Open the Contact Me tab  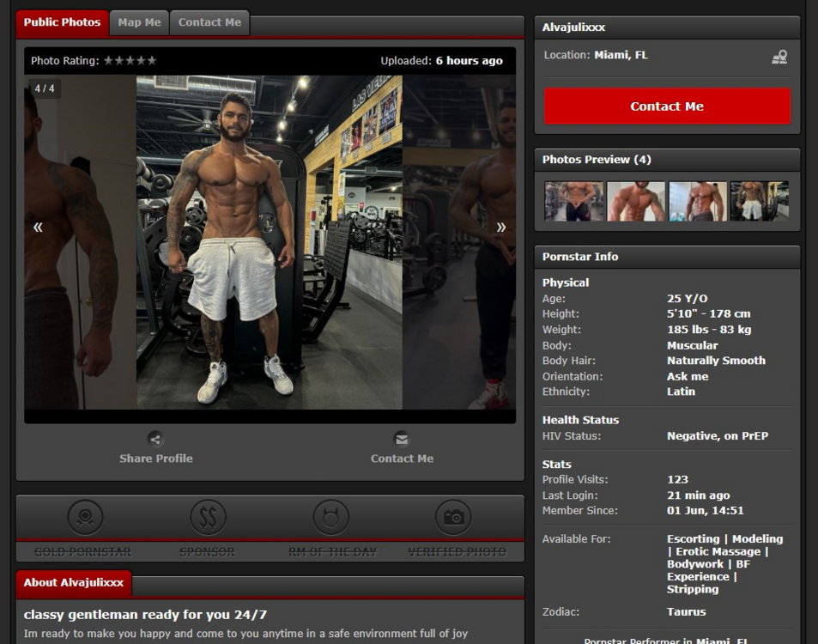point(209,22)
